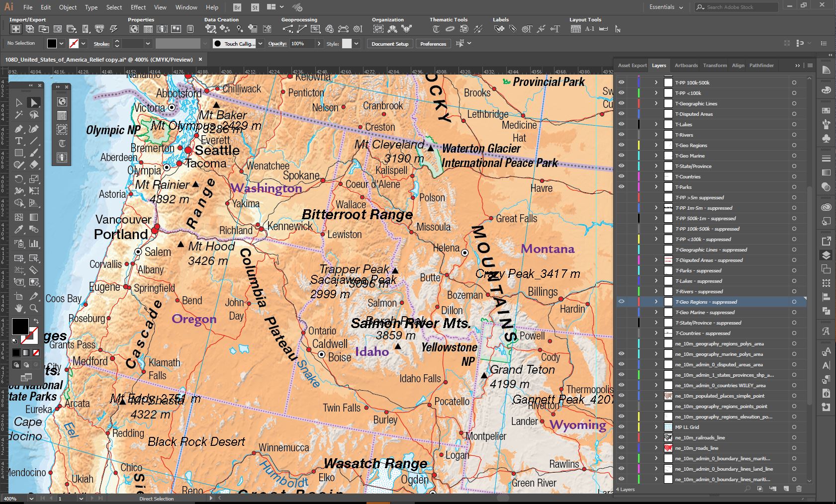Hide the T-Rivers layer

pos(621,135)
